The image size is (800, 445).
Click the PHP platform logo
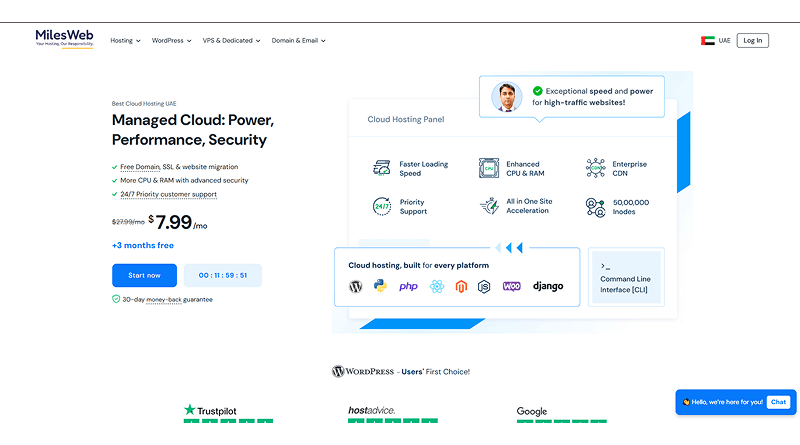408,286
